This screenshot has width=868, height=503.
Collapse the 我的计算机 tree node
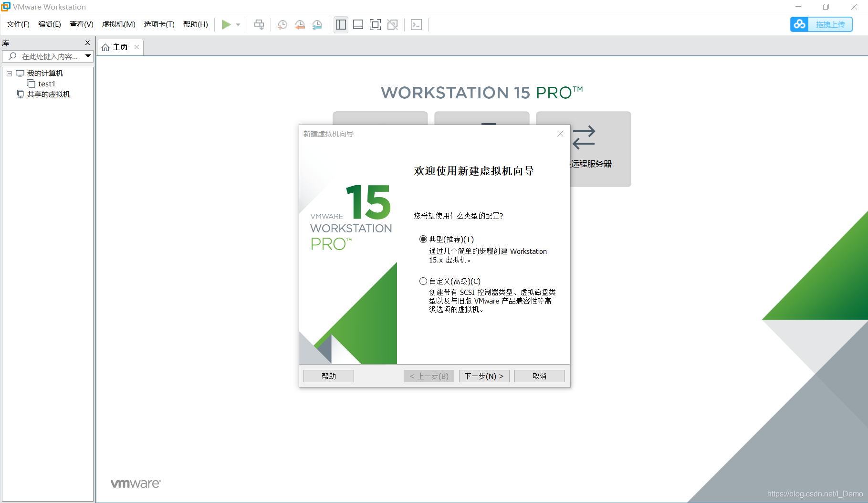tap(9, 73)
